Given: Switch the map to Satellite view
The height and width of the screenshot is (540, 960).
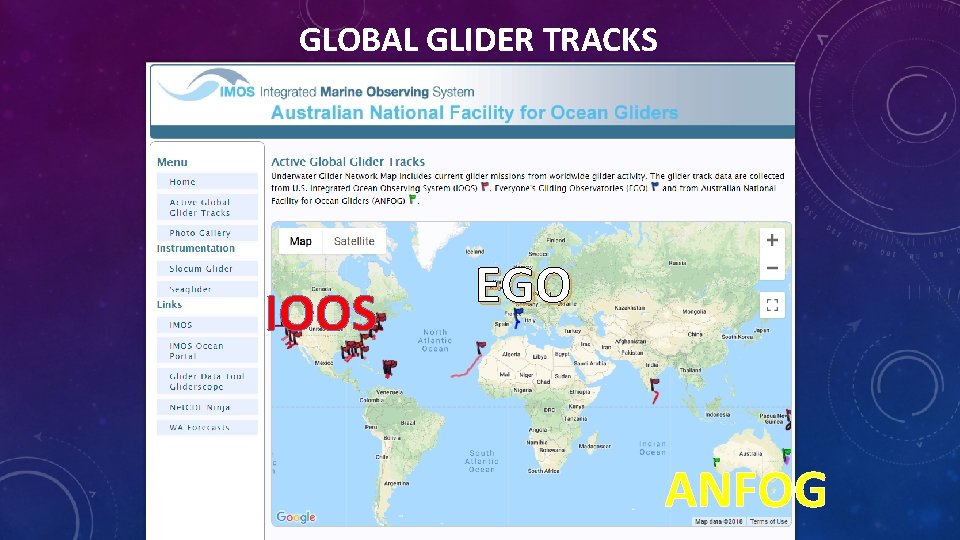Looking at the screenshot, I should (354, 241).
